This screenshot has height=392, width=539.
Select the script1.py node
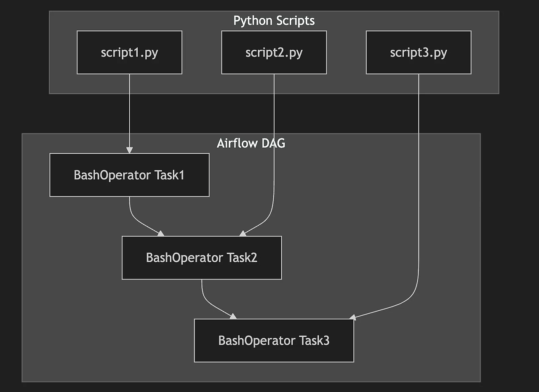click(x=129, y=52)
